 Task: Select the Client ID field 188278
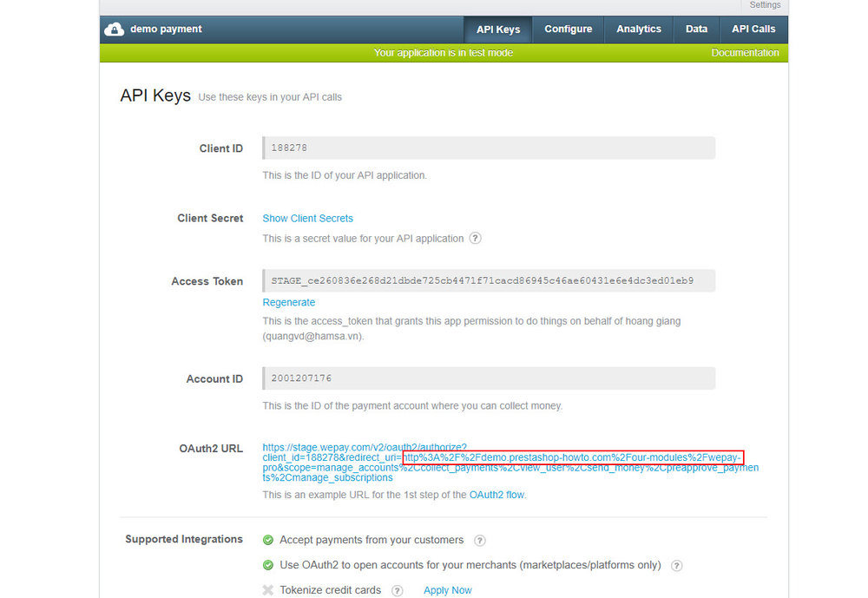tap(489, 148)
